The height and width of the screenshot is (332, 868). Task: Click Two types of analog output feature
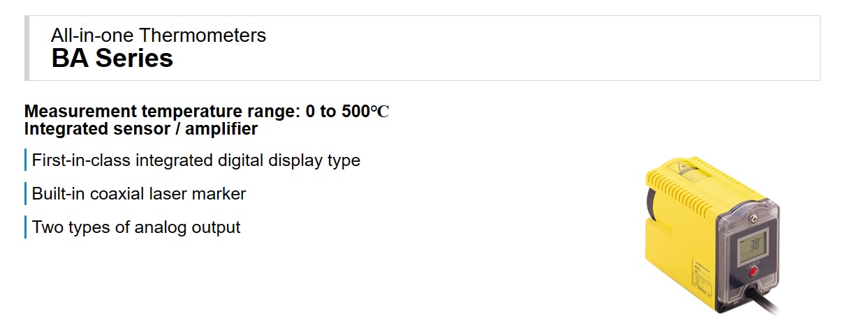click(x=136, y=227)
